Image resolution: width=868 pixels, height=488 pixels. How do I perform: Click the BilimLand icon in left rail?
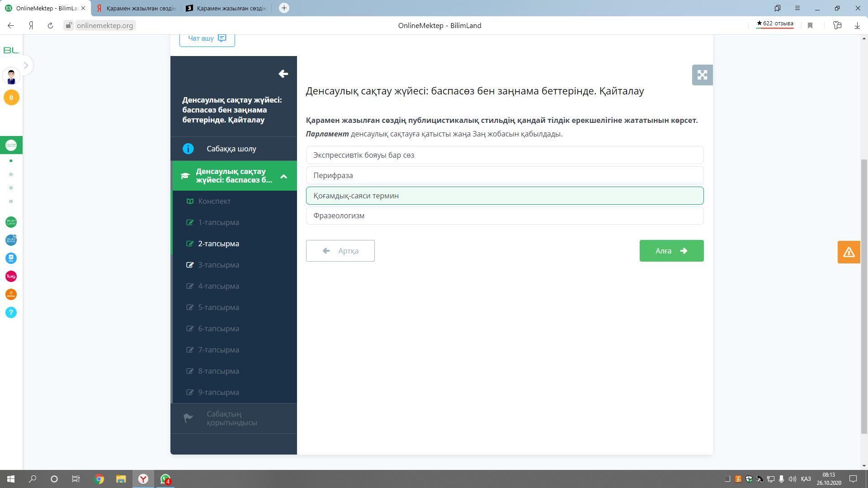pos(11,222)
